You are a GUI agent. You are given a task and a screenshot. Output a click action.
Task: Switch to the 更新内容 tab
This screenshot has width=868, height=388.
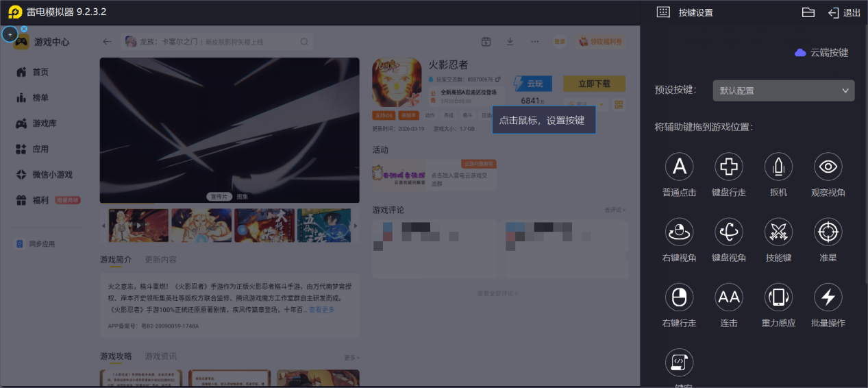[x=160, y=260]
